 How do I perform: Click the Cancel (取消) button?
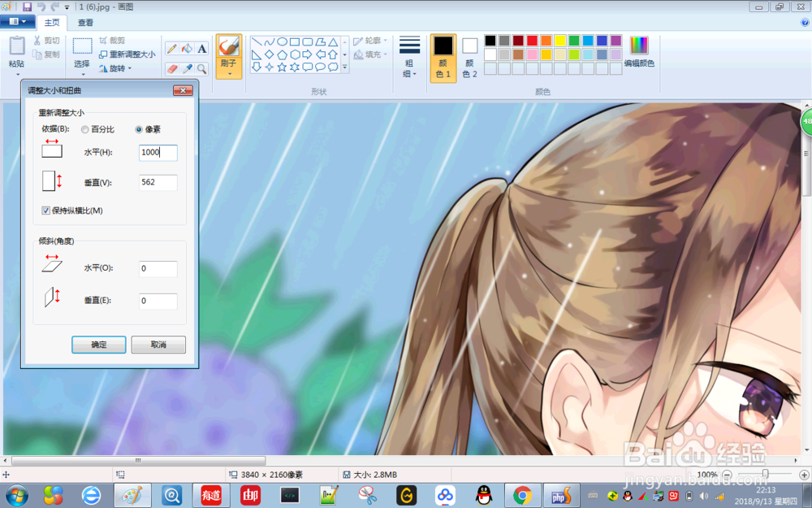pos(158,345)
